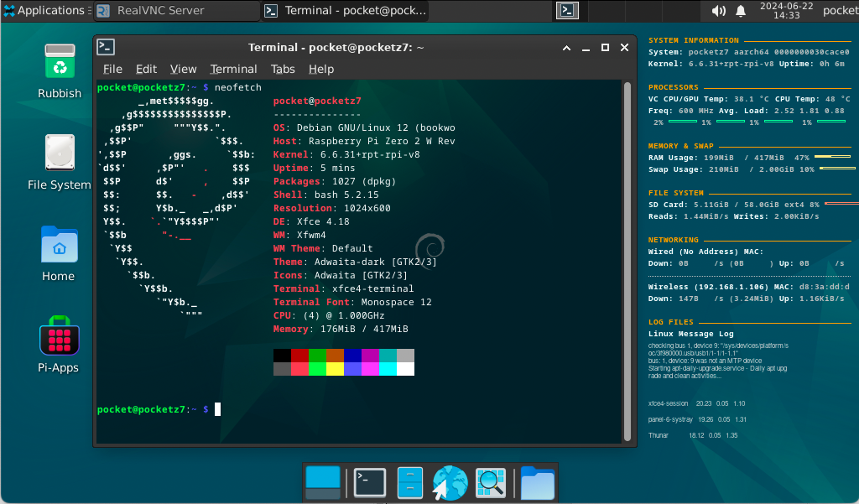Launch the web browser globe dock icon
Image resolution: width=859 pixels, height=504 pixels.
(x=450, y=482)
